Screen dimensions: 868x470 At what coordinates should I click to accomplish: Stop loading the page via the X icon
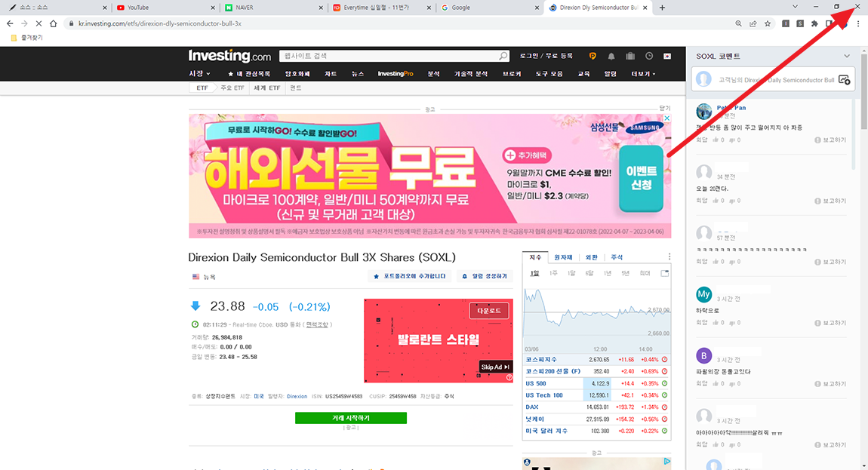pos(38,24)
